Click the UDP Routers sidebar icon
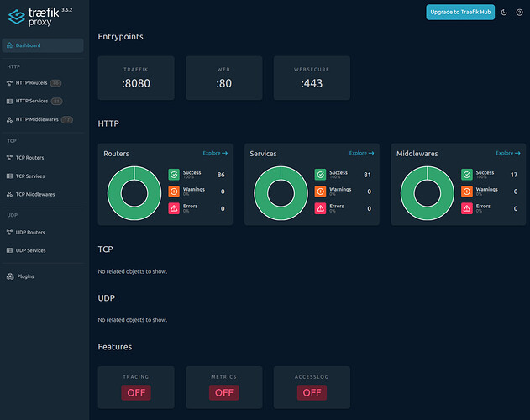530x420 pixels. [9, 232]
